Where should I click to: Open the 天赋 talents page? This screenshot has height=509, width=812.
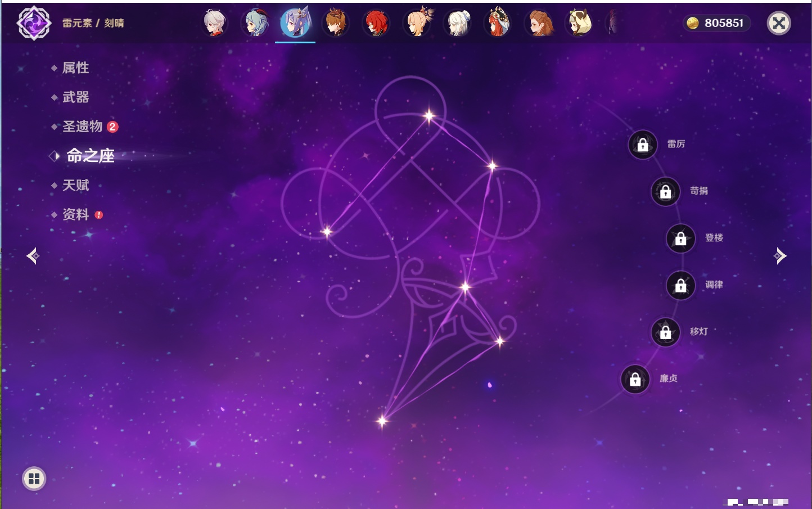75,185
